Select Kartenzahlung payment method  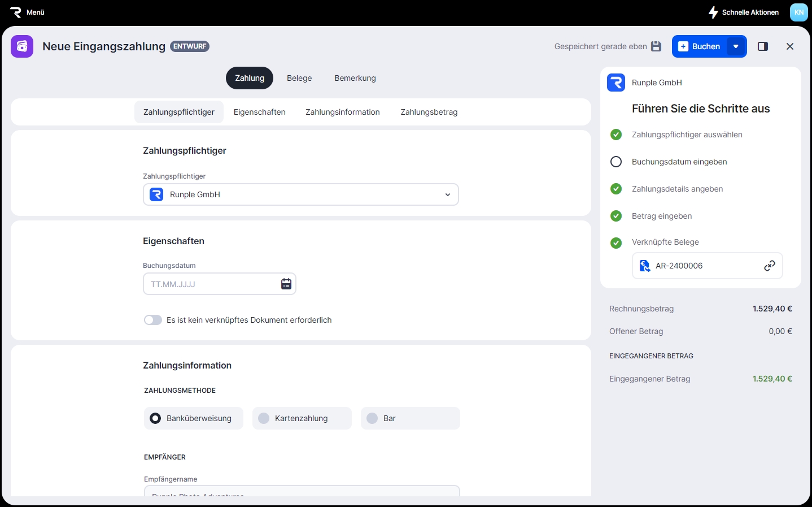click(302, 418)
